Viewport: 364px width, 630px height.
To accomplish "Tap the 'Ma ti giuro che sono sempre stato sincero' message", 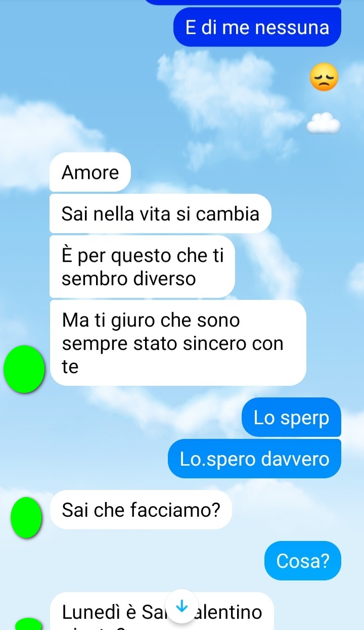I will pos(178,343).
